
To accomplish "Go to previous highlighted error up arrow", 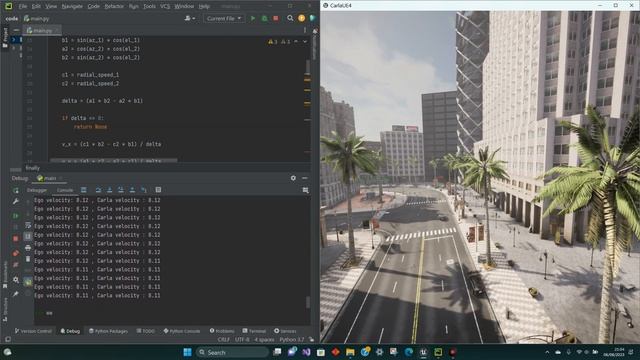I will tap(296, 42).
